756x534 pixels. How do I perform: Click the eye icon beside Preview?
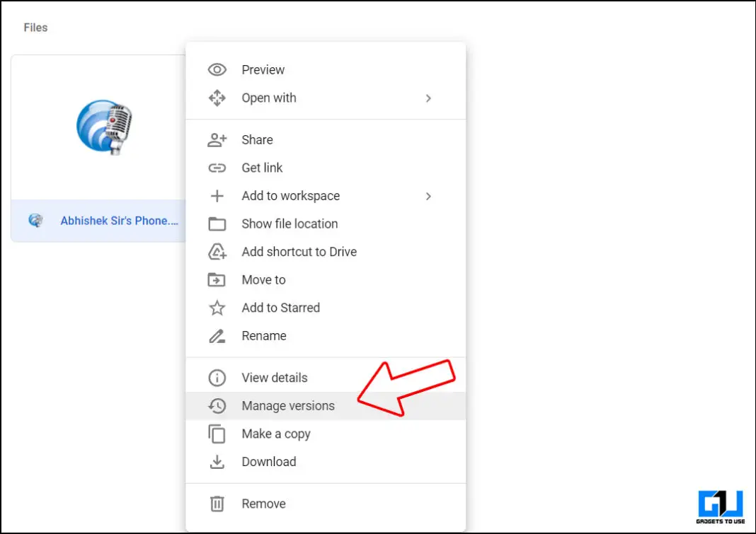[x=217, y=70]
